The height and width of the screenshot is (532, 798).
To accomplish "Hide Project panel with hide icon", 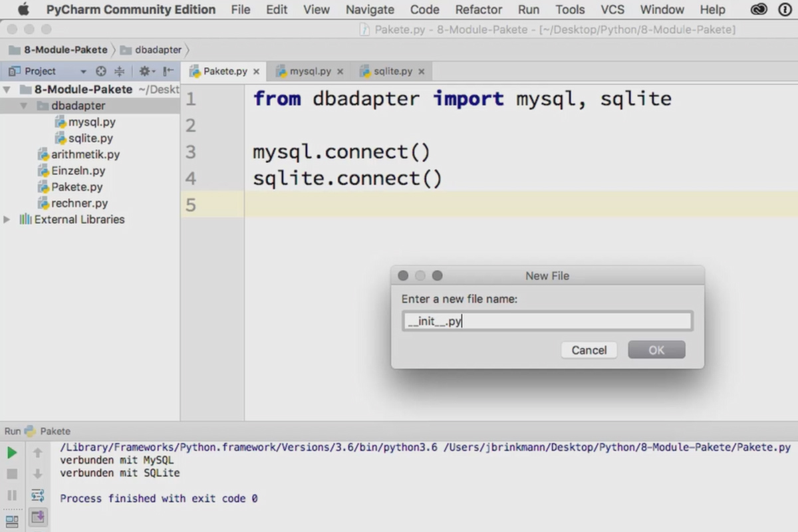I will tap(168, 71).
